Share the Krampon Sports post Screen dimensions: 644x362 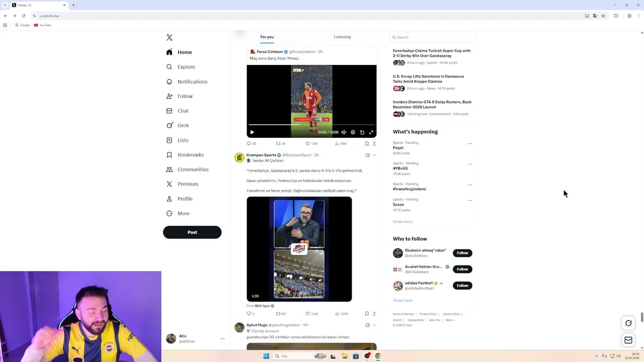tap(374, 314)
